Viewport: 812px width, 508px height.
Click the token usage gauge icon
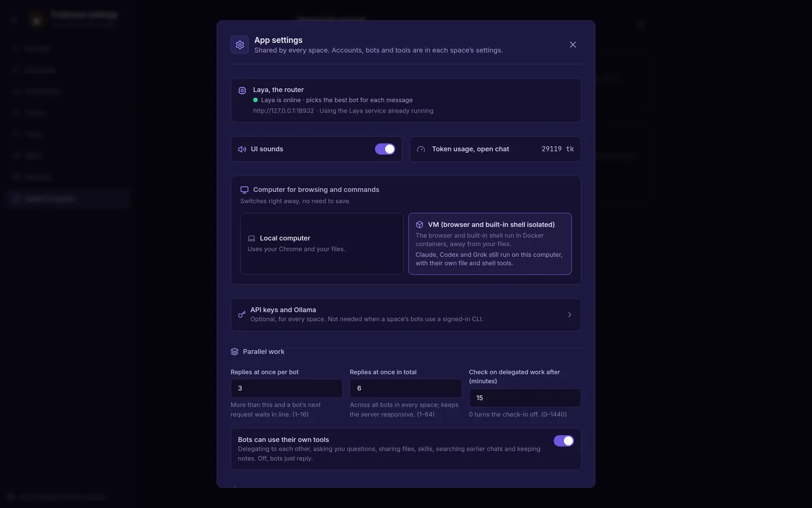pos(421,149)
